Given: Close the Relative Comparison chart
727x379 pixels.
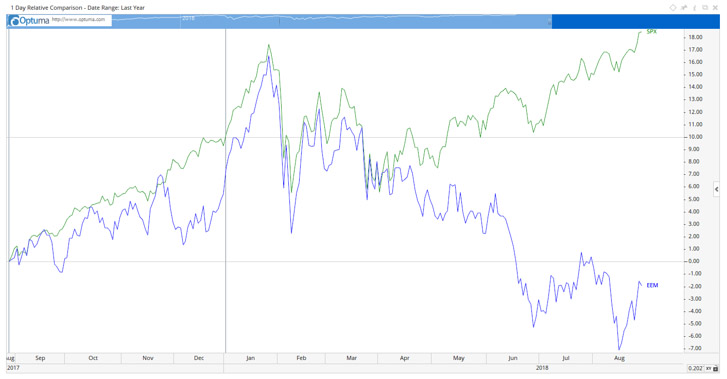Looking at the screenshot, I should (715, 7).
